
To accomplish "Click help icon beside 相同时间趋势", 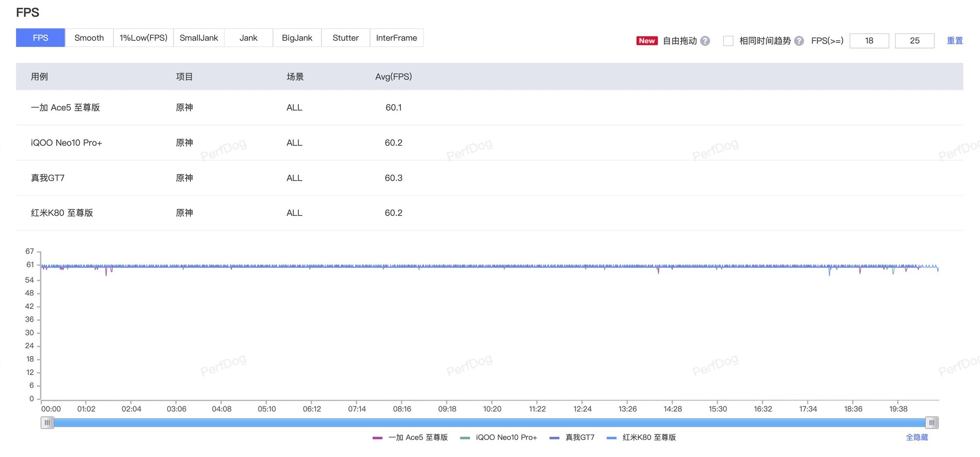I will point(799,41).
